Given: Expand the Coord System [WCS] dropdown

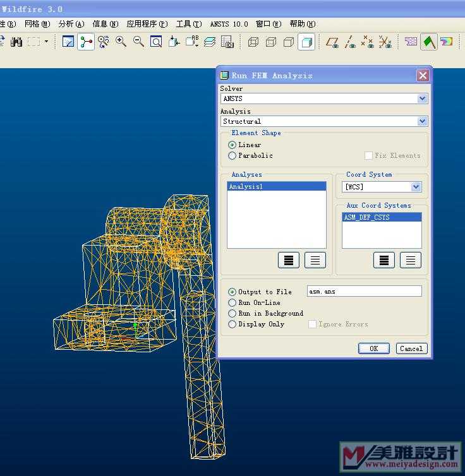Looking at the screenshot, I should click(x=416, y=187).
